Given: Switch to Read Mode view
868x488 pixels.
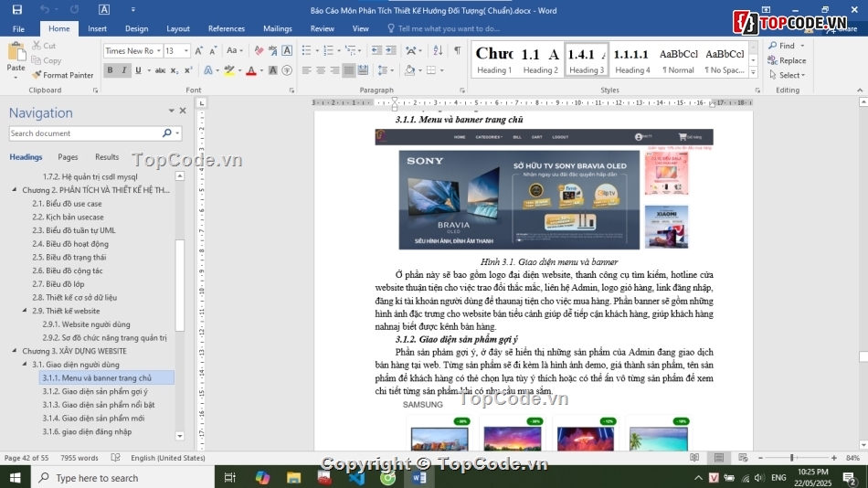Looking at the screenshot, I should coord(694,458).
